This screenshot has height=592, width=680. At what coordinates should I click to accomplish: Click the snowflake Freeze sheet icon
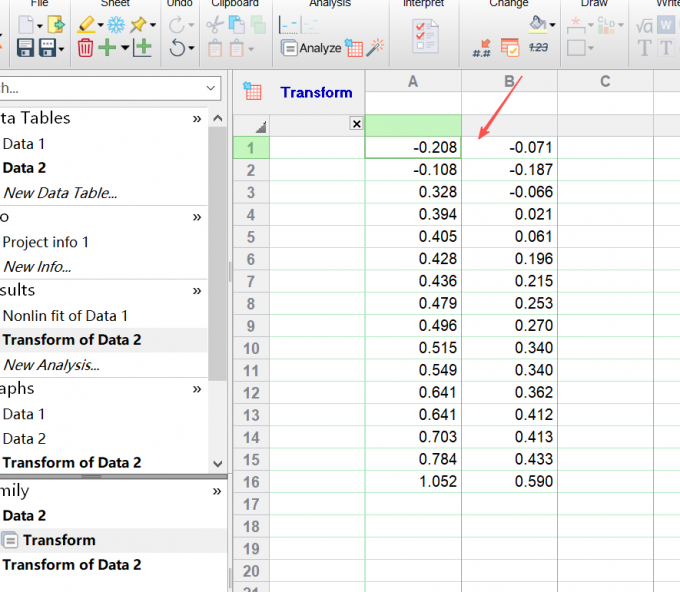116,25
